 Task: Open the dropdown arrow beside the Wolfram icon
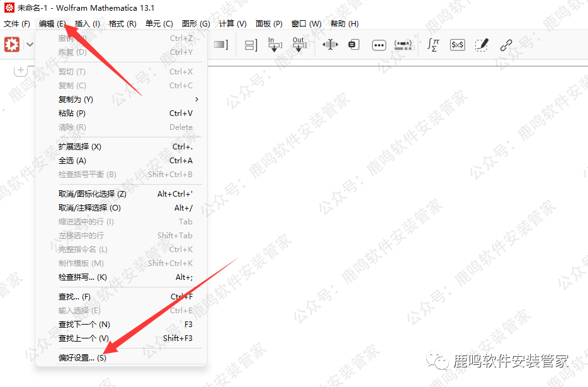29,45
